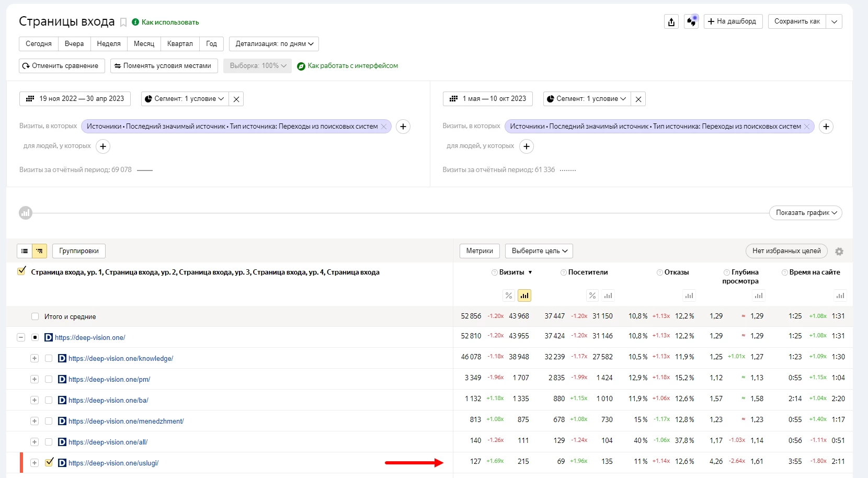Click the export report icon
Image resolution: width=868 pixels, height=478 pixels.
[671, 21]
